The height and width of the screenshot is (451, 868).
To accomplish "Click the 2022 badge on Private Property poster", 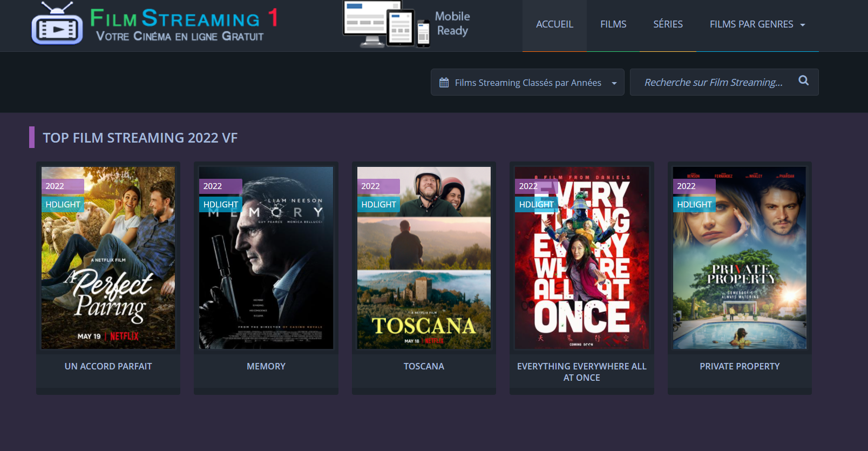I will click(x=694, y=186).
